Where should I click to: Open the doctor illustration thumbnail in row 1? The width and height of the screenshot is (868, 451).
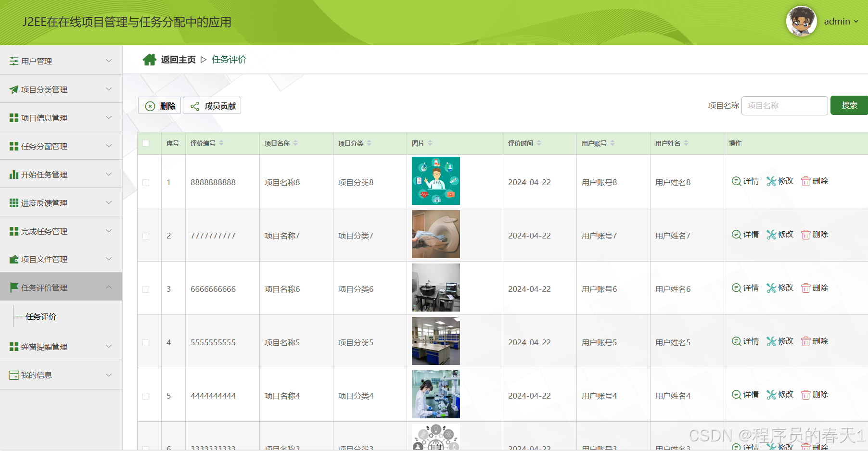click(436, 181)
